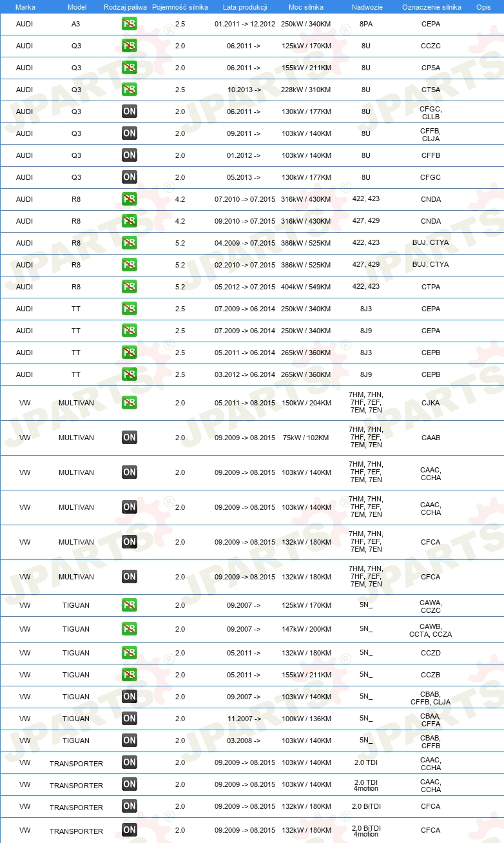Click the Moc silnika column header

pyautogui.click(x=306, y=6)
